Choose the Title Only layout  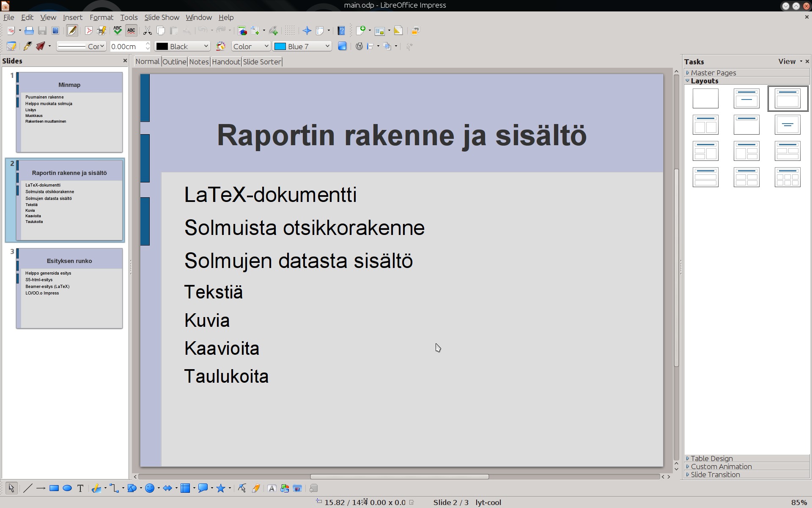click(x=746, y=125)
